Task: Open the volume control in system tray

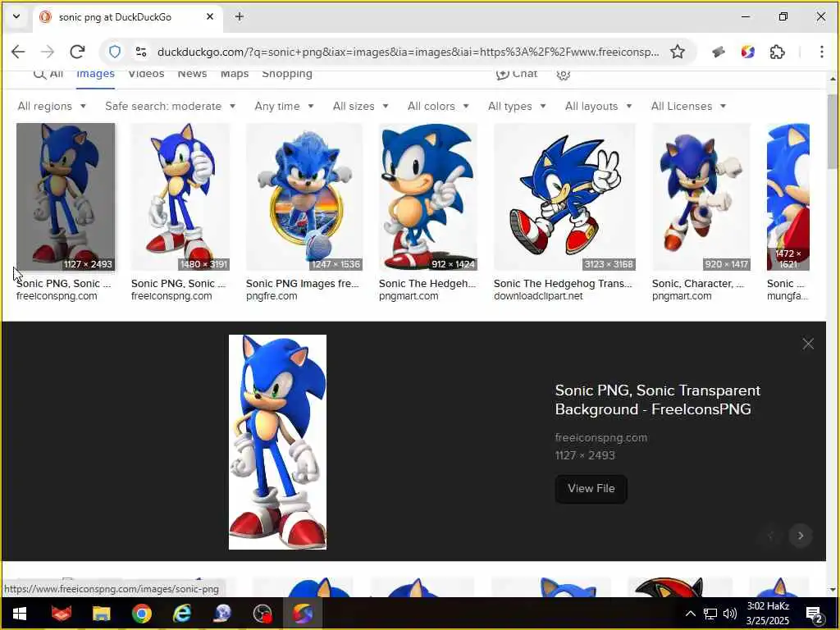Action: point(729,614)
